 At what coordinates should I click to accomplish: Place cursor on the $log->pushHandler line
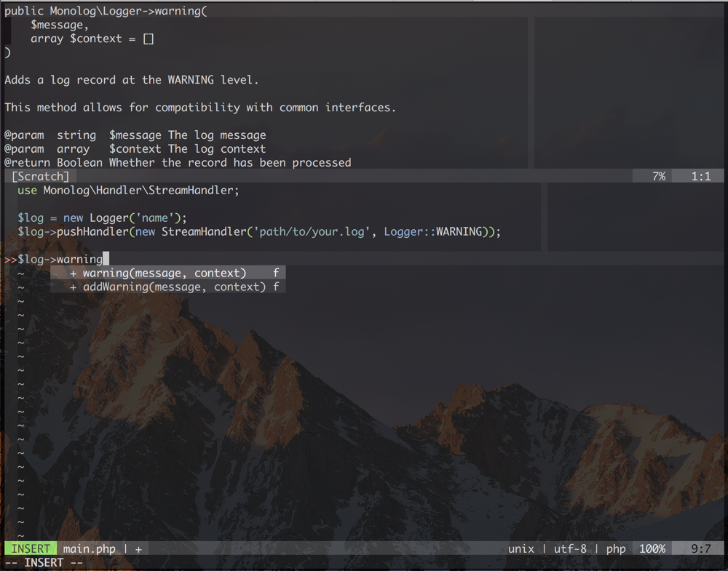click(258, 232)
